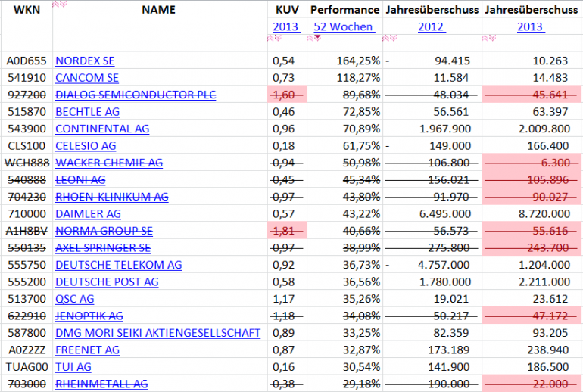Select 2012 value 4.757.000 for Telekom
Viewport: 583px width, 392px height.
click(x=444, y=265)
